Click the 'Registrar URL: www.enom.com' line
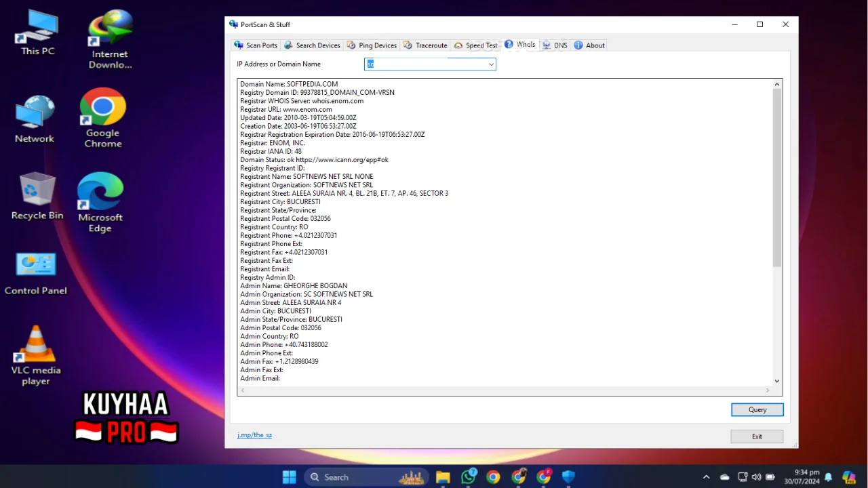 (x=286, y=109)
